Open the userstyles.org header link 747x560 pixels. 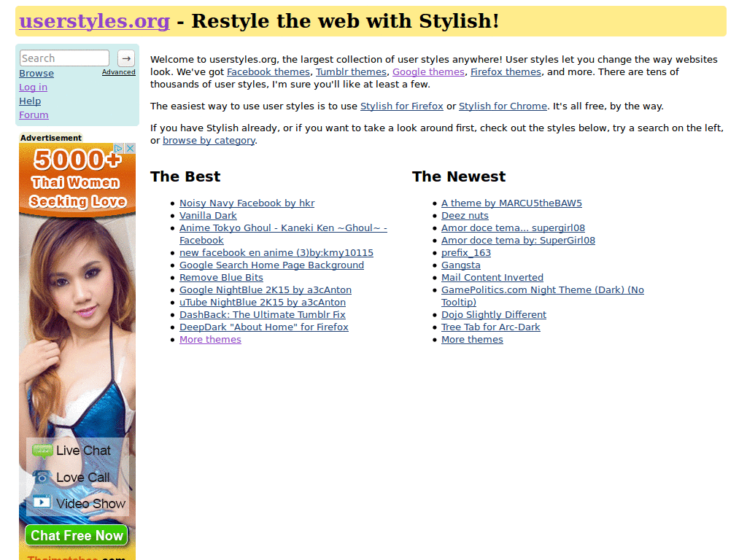point(94,21)
